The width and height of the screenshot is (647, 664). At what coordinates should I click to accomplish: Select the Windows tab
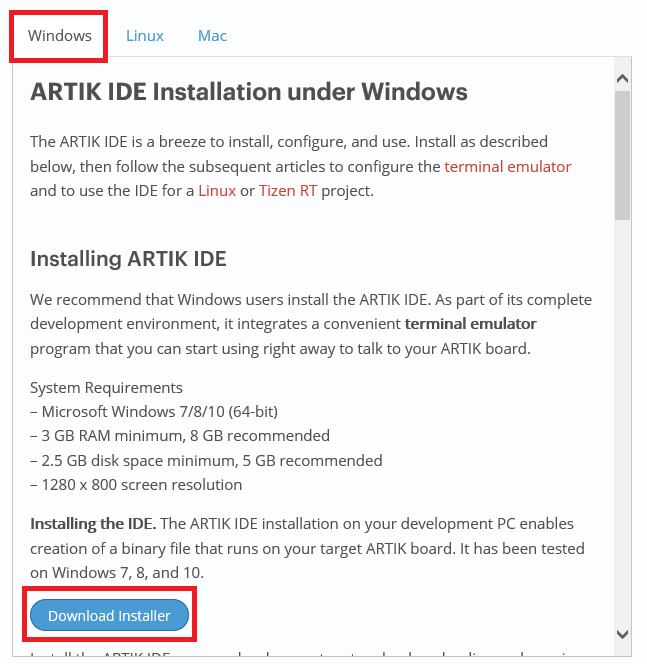(x=59, y=36)
